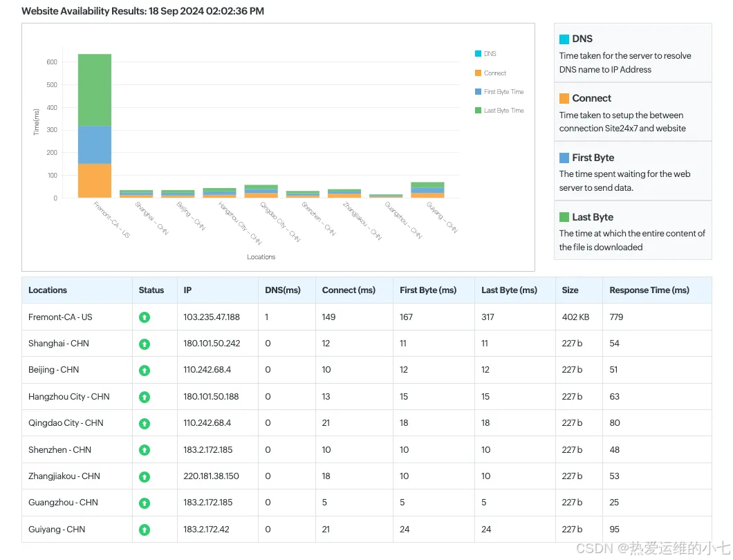Click the green up status icon for Hangzhou City - CHN
The width and height of the screenshot is (733, 560).
pos(145,397)
